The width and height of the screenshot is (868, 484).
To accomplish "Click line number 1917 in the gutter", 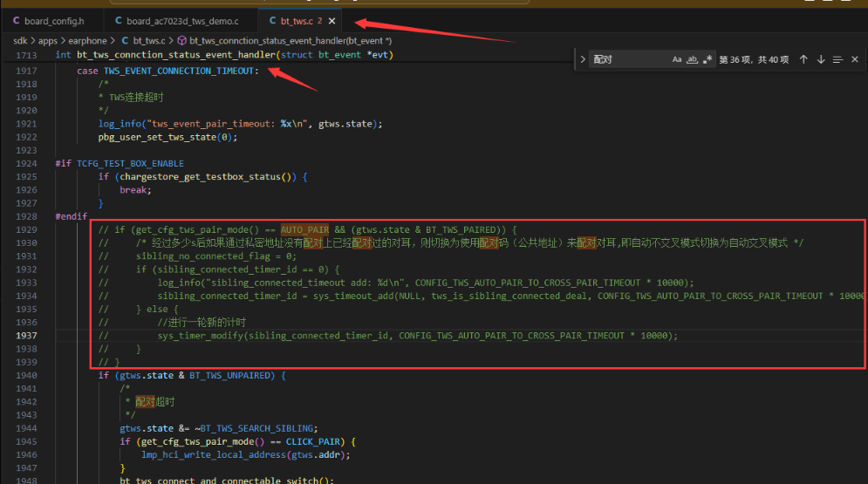I will click(x=26, y=71).
